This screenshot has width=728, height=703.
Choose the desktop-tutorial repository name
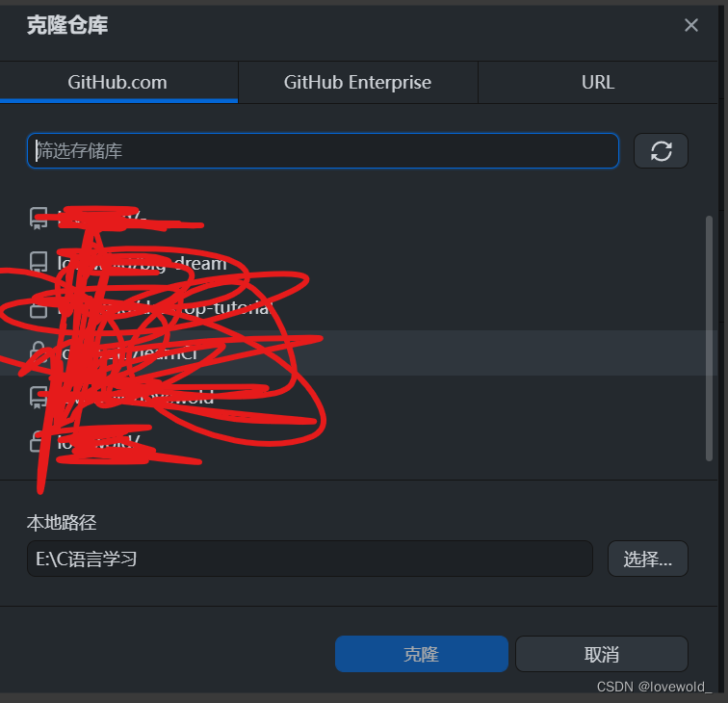point(164,307)
